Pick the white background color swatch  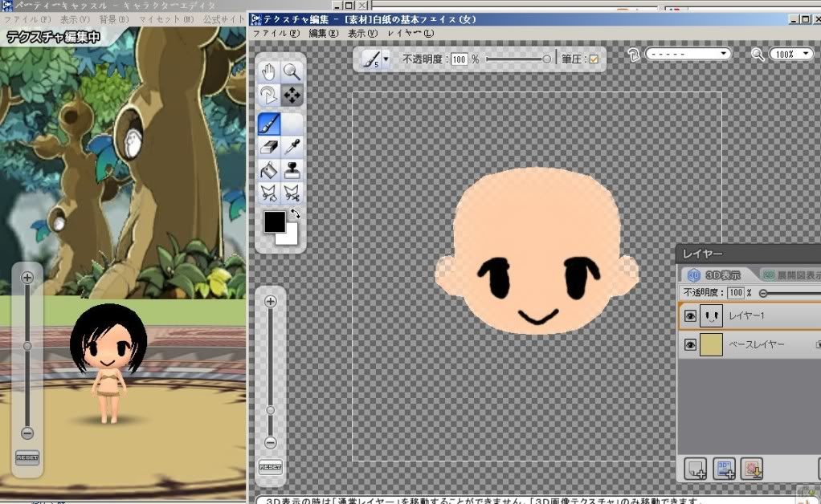(291, 237)
